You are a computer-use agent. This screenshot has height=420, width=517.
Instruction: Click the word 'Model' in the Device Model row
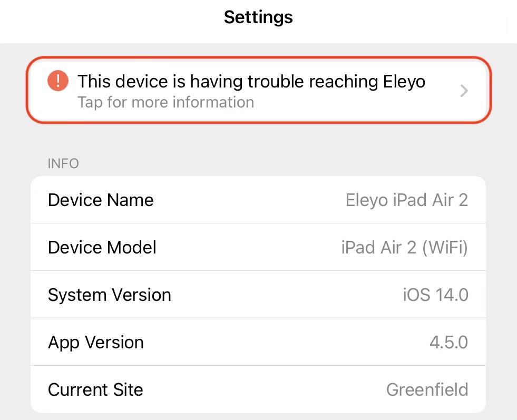click(x=132, y=247)
